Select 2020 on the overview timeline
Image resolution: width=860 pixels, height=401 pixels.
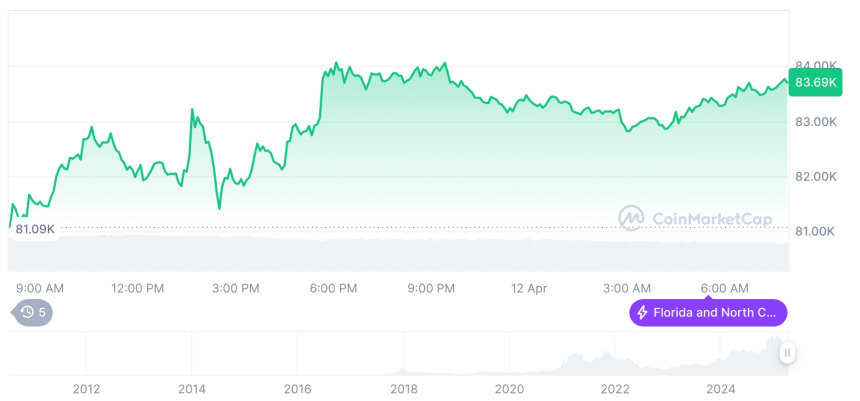[x=509, y=389]
